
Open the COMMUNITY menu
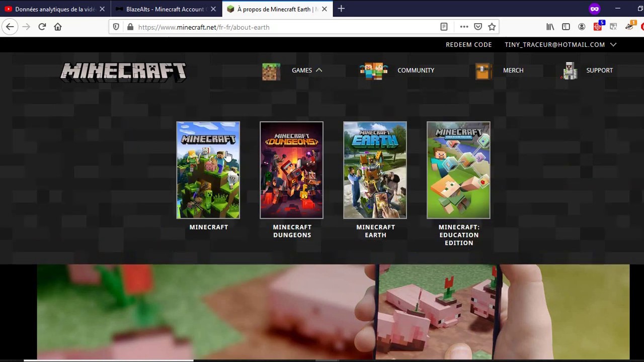(x=416, y=70)
